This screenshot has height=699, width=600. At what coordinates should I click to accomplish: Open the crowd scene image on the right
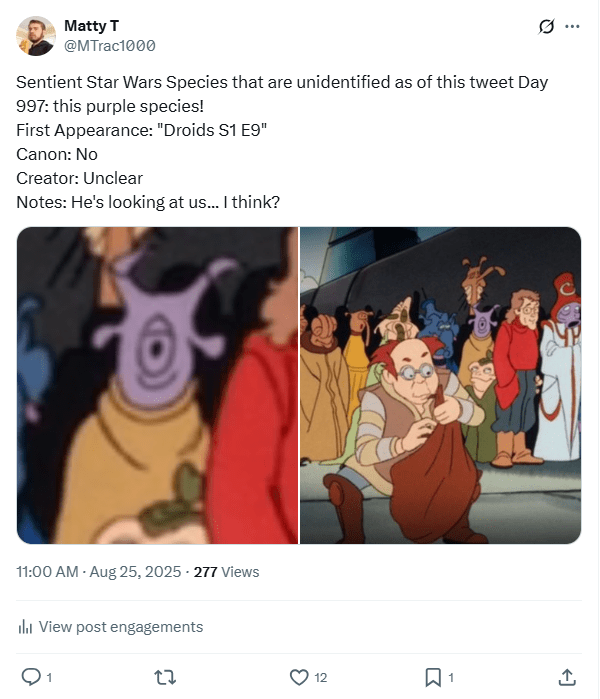(440, 385)
